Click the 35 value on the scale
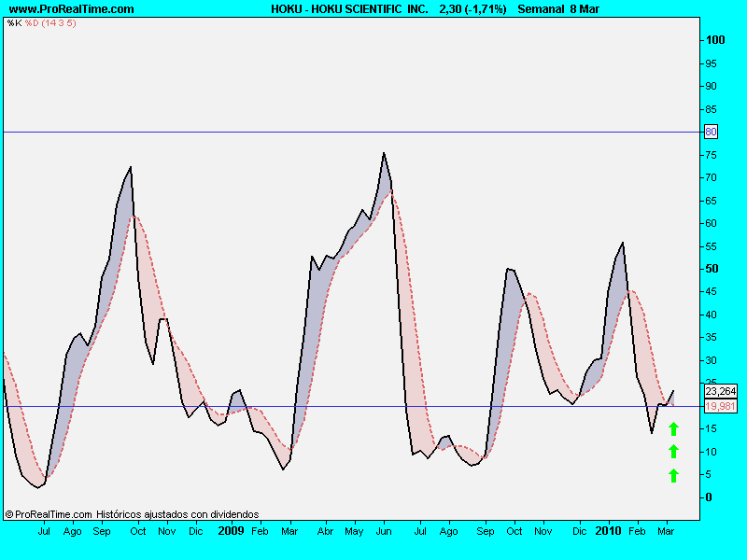The image size is (747, 560). click(x=711, y=337)
